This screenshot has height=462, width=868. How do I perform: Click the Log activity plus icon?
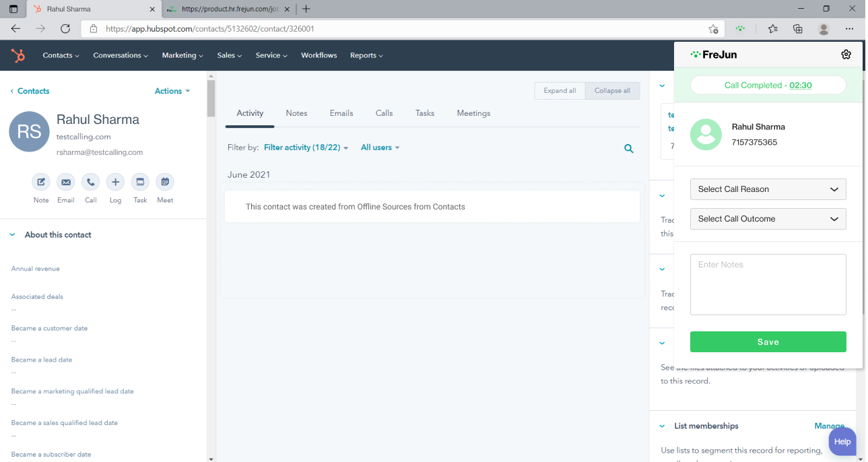(x=116, y=182)
